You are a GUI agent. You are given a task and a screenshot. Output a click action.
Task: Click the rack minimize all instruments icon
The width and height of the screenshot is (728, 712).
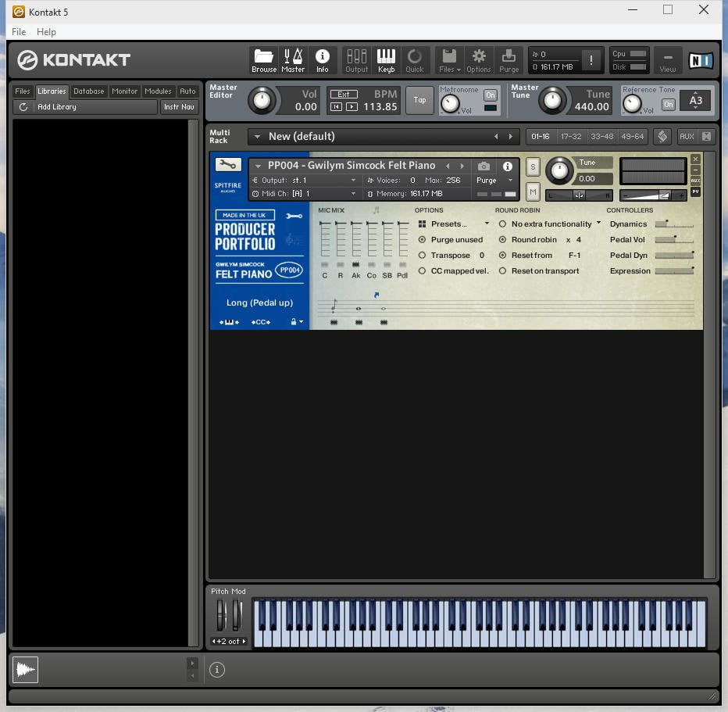coord(706,136)
